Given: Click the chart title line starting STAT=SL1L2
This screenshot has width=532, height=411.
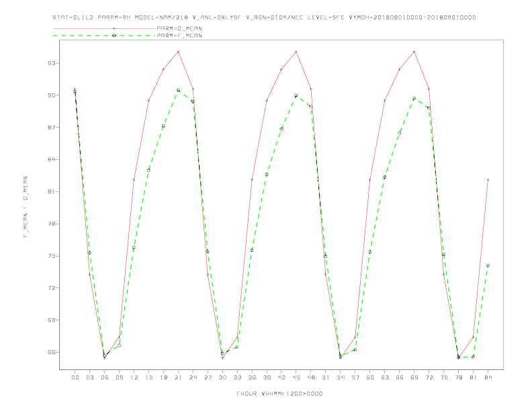Looking at the screenshot, I should tap(264, 17).
